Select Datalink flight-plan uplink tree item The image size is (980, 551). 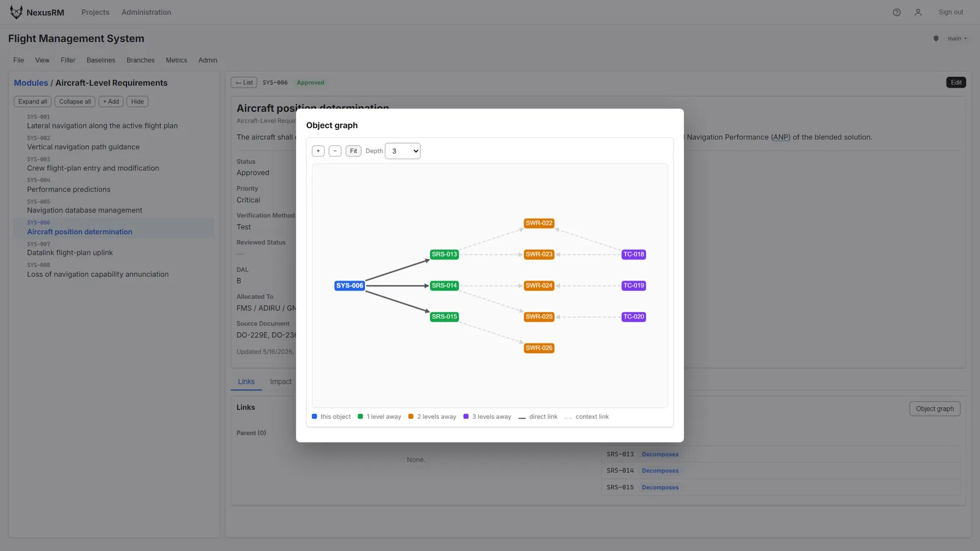click(x=114, y=249)
